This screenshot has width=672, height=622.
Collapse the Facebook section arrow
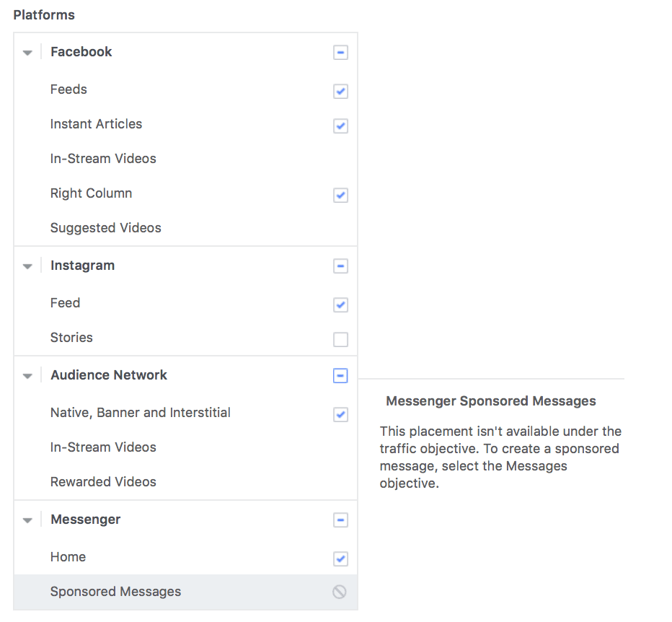27,53
